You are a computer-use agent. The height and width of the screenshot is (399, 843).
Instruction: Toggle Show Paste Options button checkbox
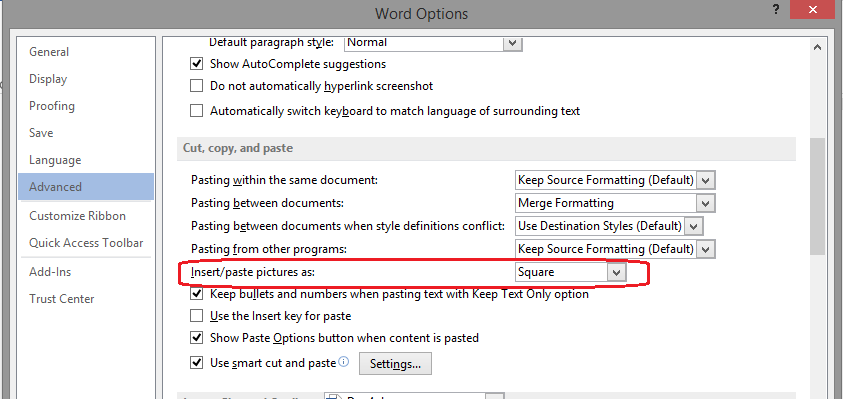pos(197,338)
